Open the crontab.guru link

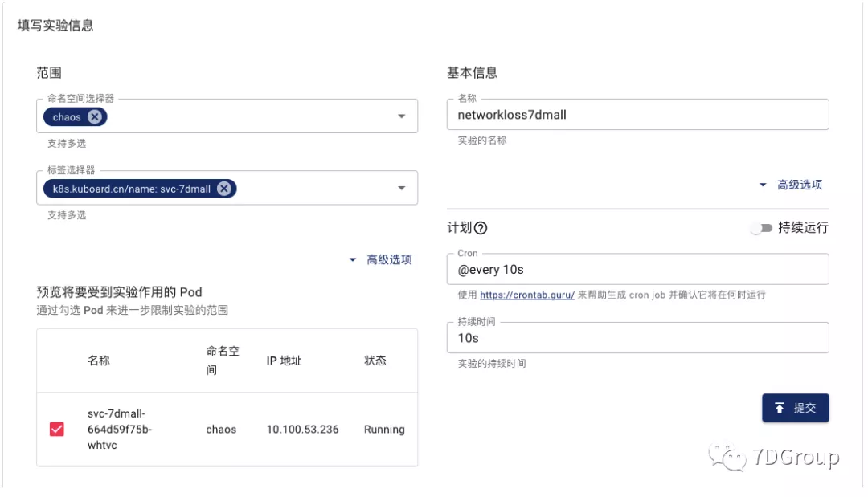[x=527, y=295]
